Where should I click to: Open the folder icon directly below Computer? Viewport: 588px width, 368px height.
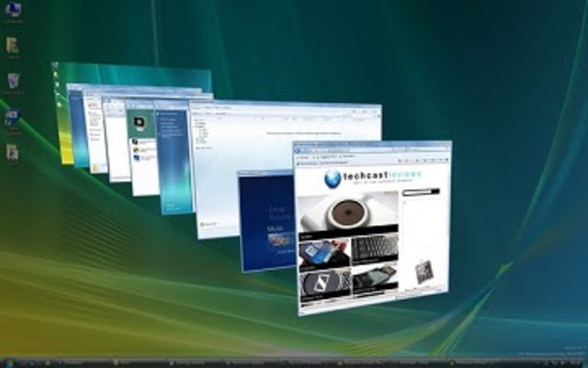tap(13, 48)
